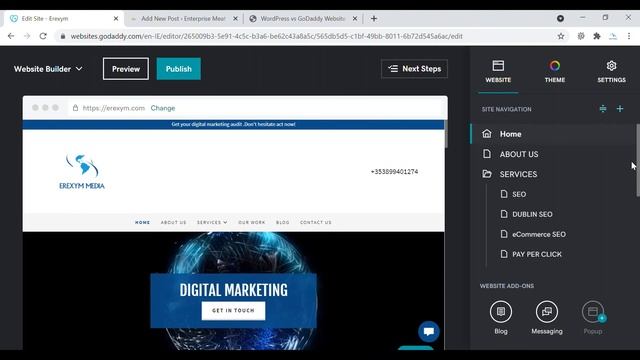The height and width of the screenshot is (360, 640).
Task: Open the Settings gear icon
Action: [x=611, y=66]
